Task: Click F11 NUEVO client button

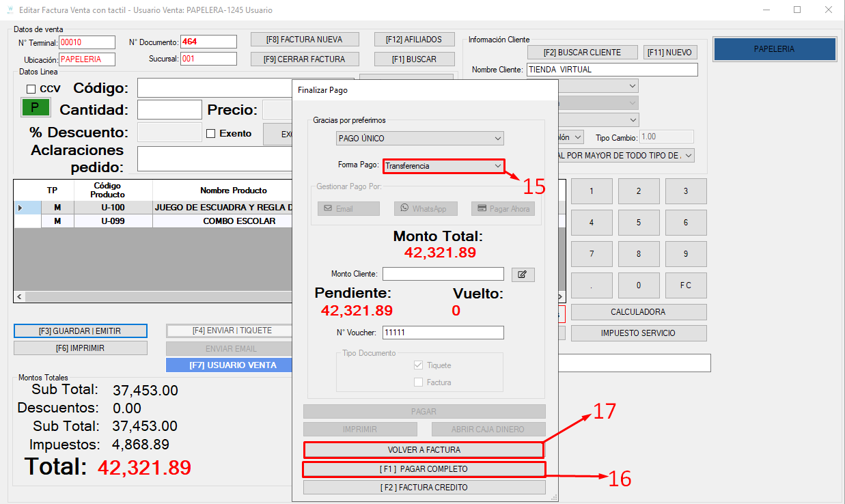Action: click(x=669, y=53)
